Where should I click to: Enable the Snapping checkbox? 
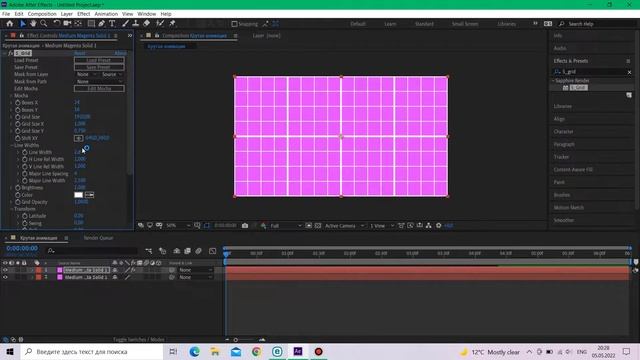click(234, 24)
